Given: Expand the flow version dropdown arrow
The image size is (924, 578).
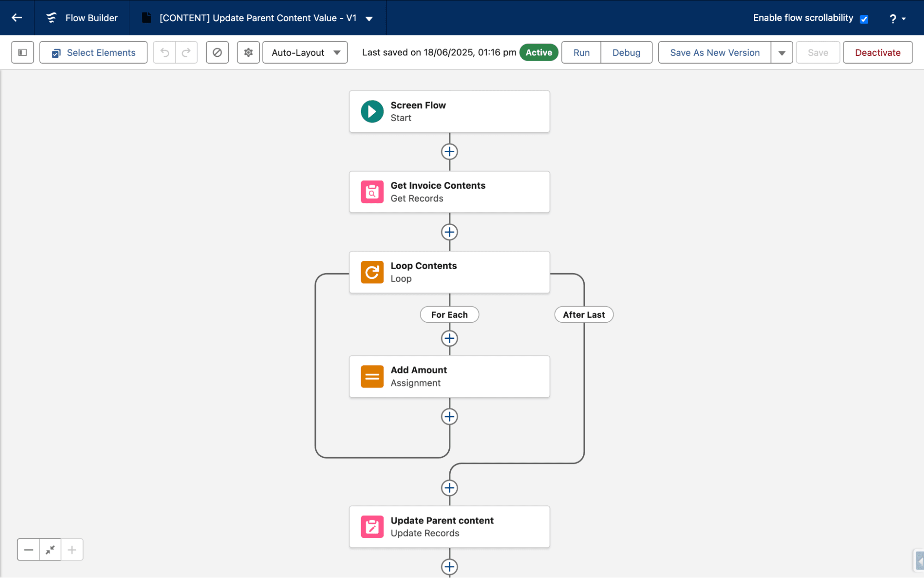Looking at the screenshot, I should tap(369, 18).
